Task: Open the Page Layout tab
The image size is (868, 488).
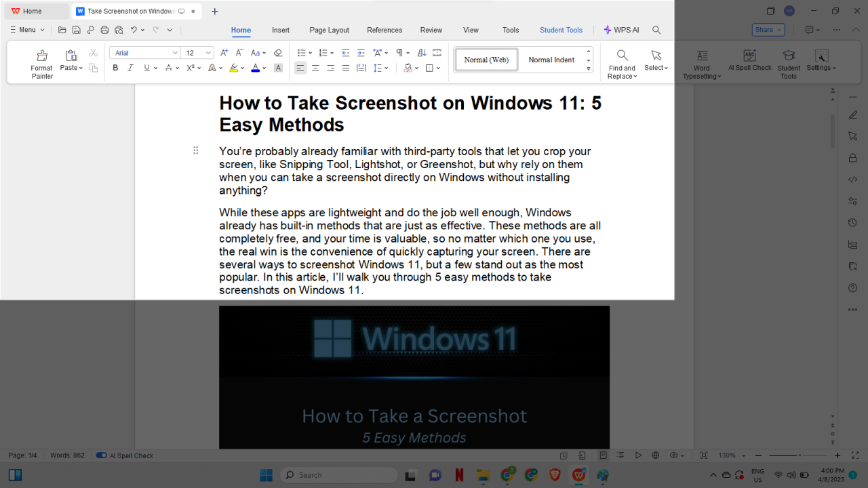Action: (329, 30)
